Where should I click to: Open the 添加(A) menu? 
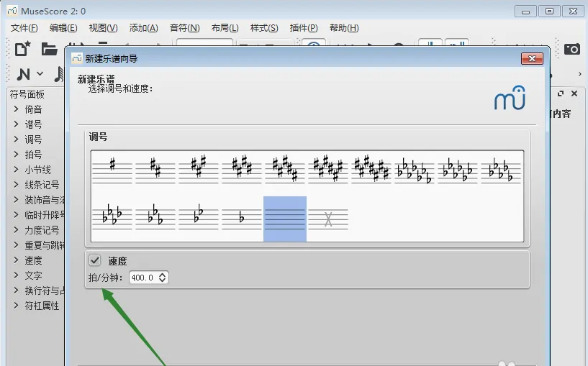tap(144, 28)
